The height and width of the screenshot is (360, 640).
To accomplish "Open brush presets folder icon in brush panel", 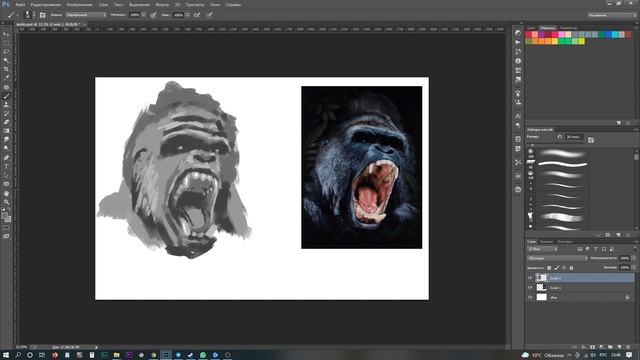I will tap(591, 140).
